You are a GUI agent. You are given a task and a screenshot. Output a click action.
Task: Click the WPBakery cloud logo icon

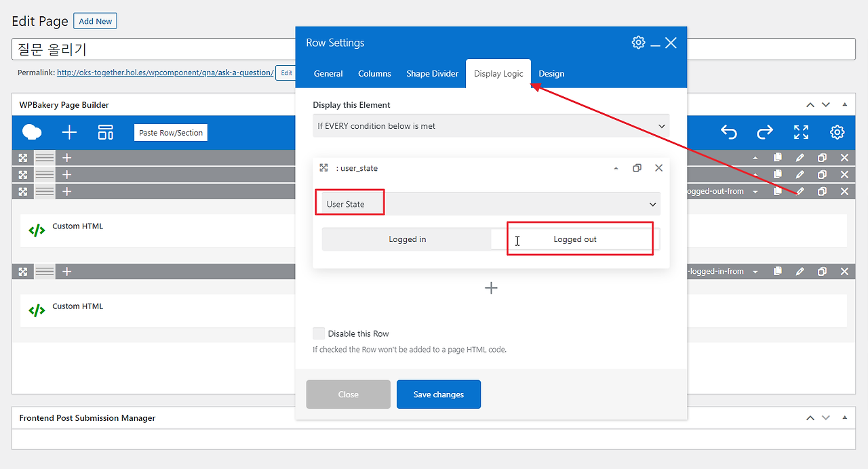[32, 132]
